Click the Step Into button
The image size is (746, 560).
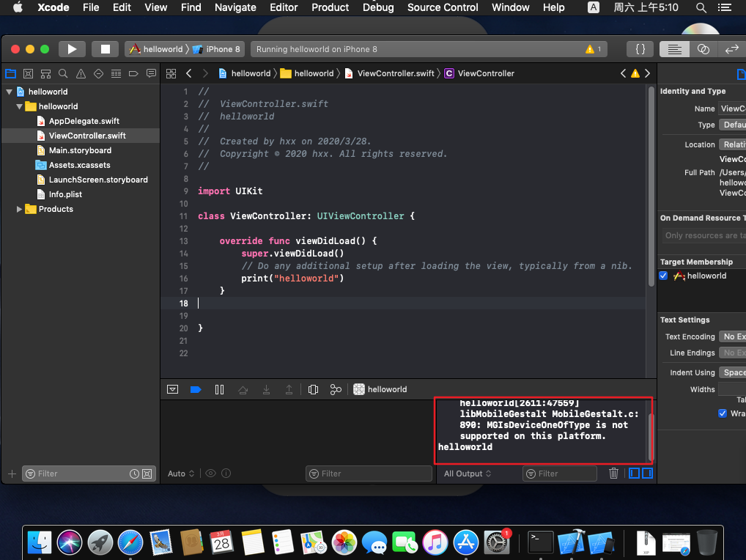pos(266,389)
